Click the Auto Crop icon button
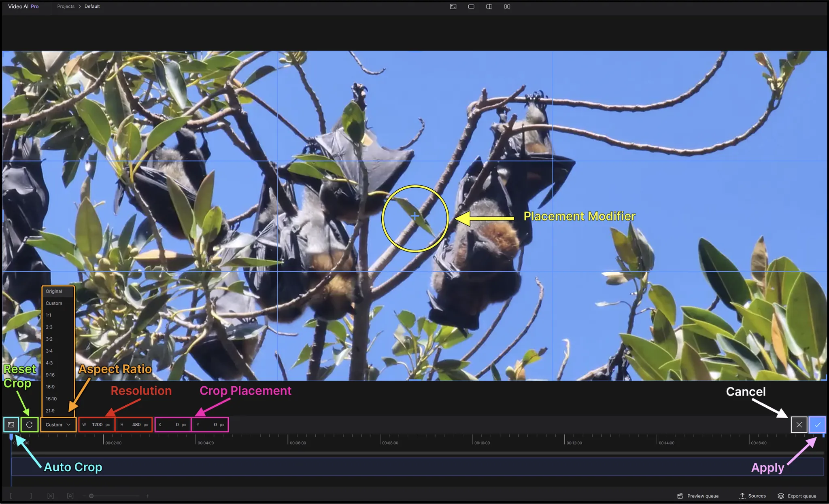This screenshot has height=504, width=829. 11,425
